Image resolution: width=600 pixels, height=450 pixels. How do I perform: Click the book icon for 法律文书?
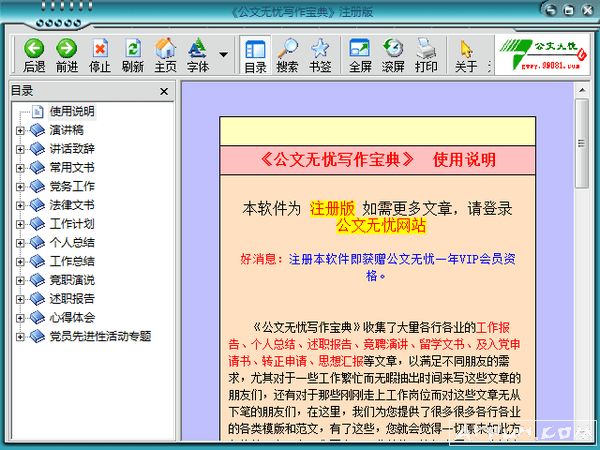pyautogui.click(x=37, y=205)
